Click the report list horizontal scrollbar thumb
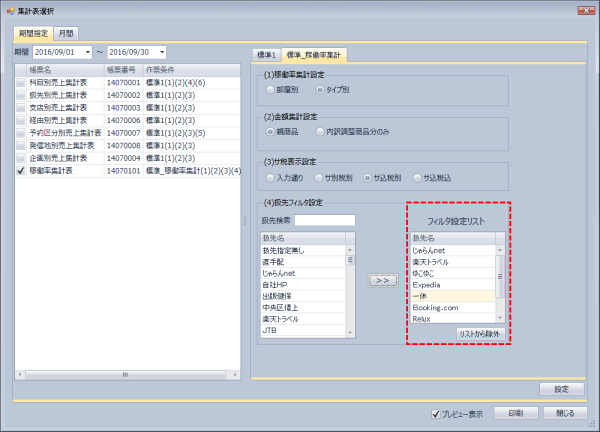The width and height of the screenshot is (600, 432). (x=126, y=375)
